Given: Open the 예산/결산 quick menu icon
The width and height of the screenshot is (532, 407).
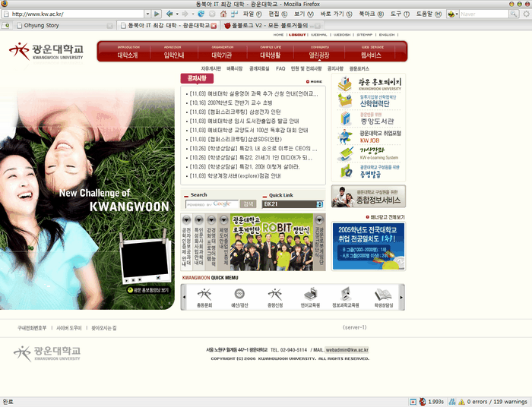Looking at the screenshot, I should click(x=239, y=297).
